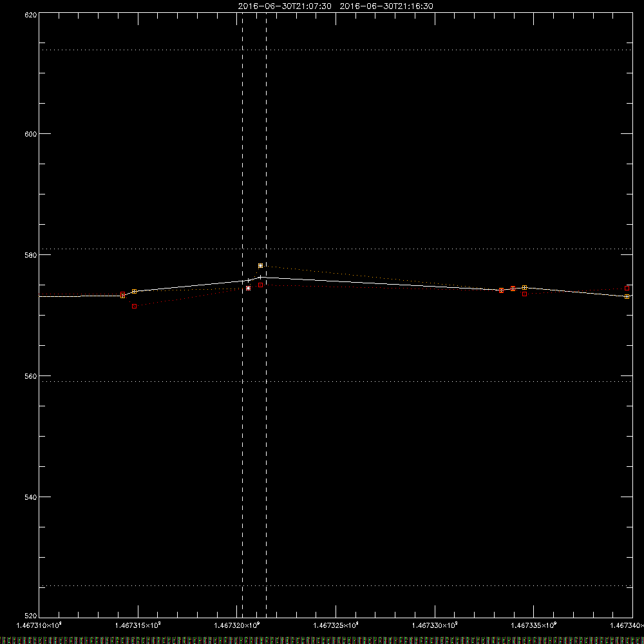Select the red marker filled with white asterisk

248,288
